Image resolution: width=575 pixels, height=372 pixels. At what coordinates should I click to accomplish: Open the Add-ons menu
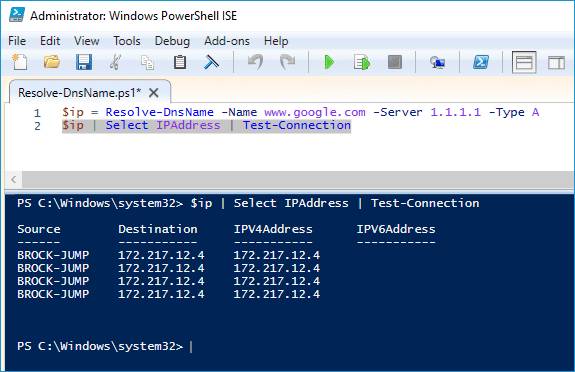[x=227, y=41]
